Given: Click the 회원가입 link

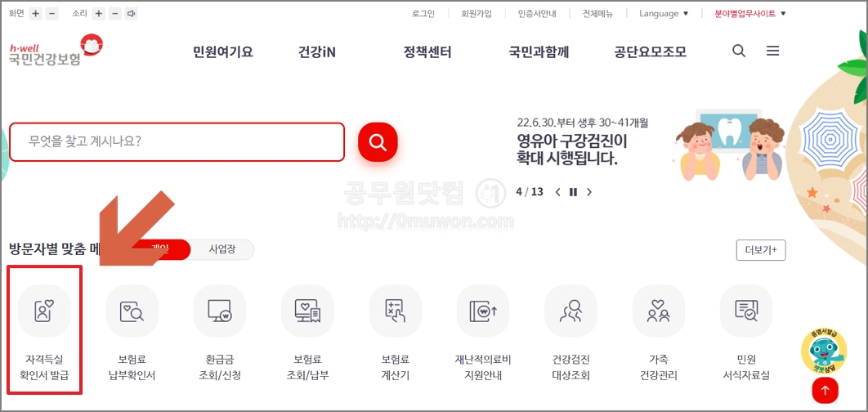Looking at the screenshot, I should (476, 14).
